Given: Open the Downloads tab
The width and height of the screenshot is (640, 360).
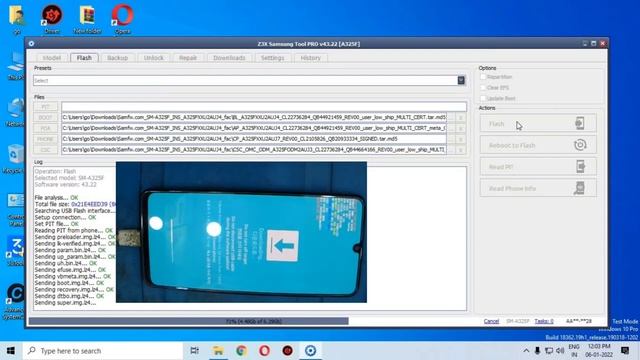Looking at the screenshot, I should [x=229, y=58].
